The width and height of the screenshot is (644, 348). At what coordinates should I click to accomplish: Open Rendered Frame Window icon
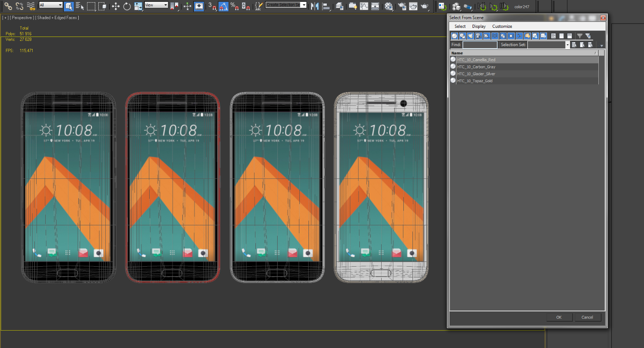pyautogui.click(x=413, y=6)
